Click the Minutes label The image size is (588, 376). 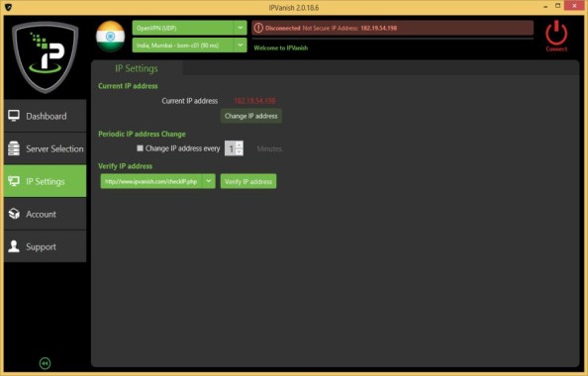(x=269, y=148)
